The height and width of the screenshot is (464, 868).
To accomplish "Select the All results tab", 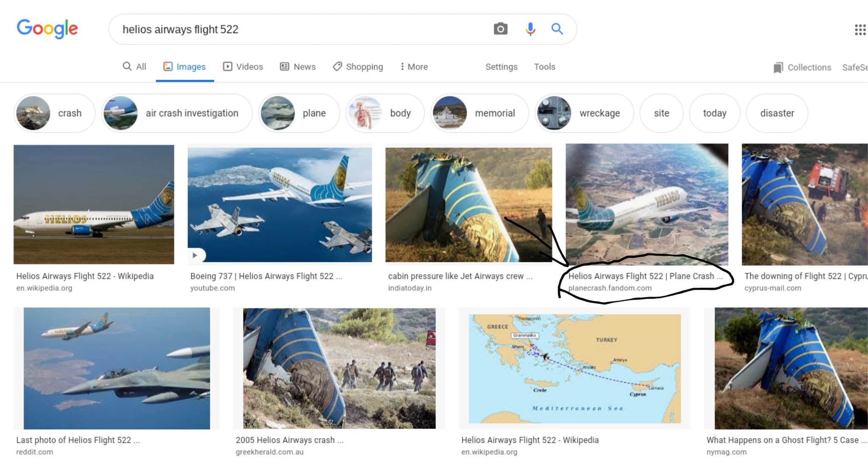I will [134, 67].
